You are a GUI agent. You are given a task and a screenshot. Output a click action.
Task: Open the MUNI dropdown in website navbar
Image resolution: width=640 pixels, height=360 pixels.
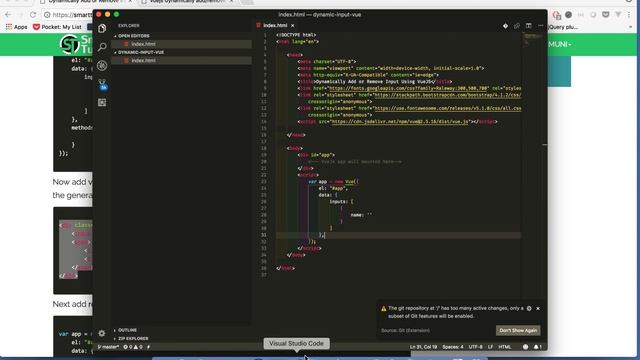(x=560, y=44)
